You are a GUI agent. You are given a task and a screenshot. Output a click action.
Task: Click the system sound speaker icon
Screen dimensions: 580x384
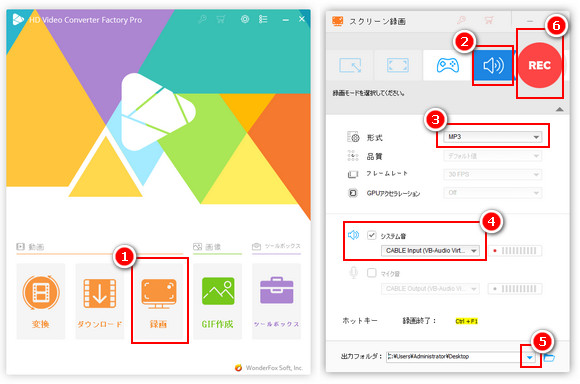(353, 235)
